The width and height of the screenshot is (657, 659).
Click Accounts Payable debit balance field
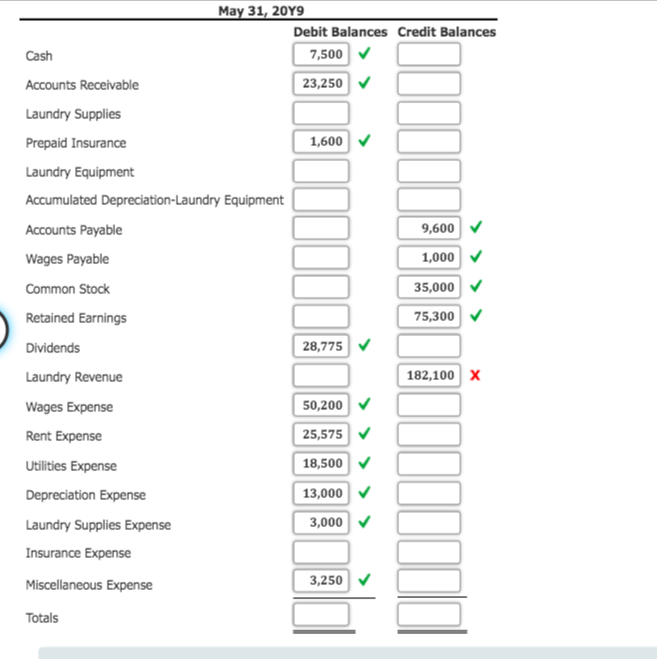(321, 228)
